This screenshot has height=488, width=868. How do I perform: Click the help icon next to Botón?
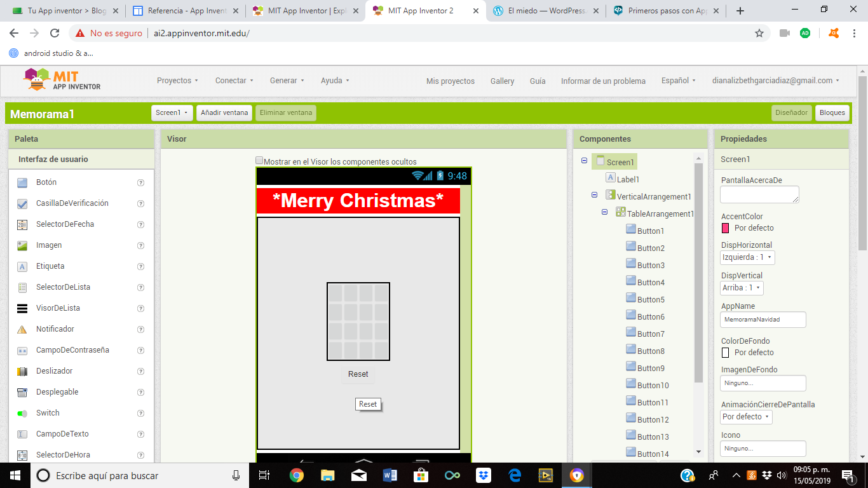(141, 182)
